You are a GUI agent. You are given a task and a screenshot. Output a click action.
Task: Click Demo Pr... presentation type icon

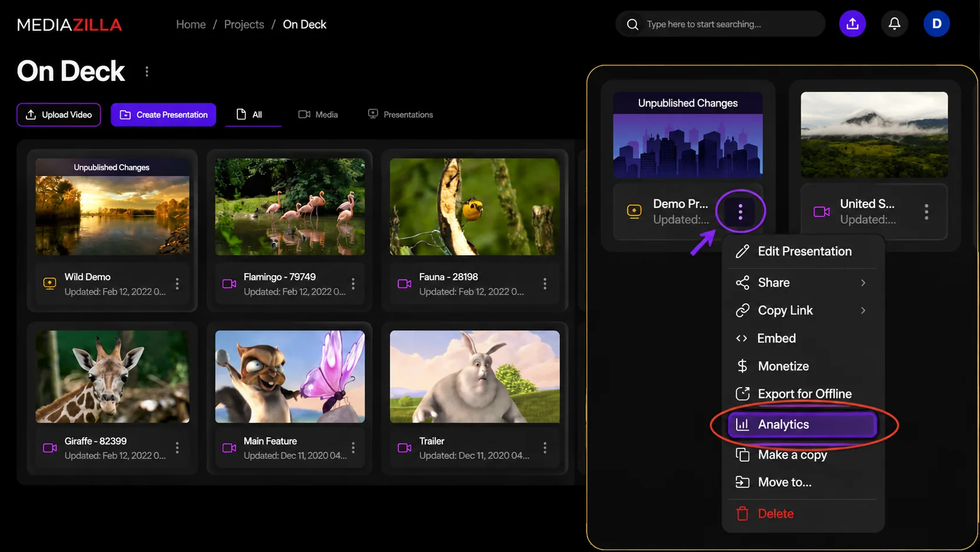coord(634,212)
